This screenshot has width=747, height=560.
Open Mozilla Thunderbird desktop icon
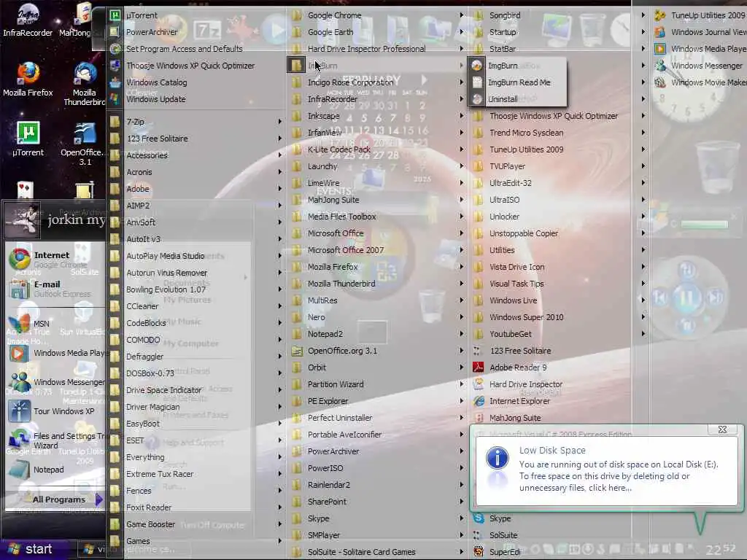85,84
